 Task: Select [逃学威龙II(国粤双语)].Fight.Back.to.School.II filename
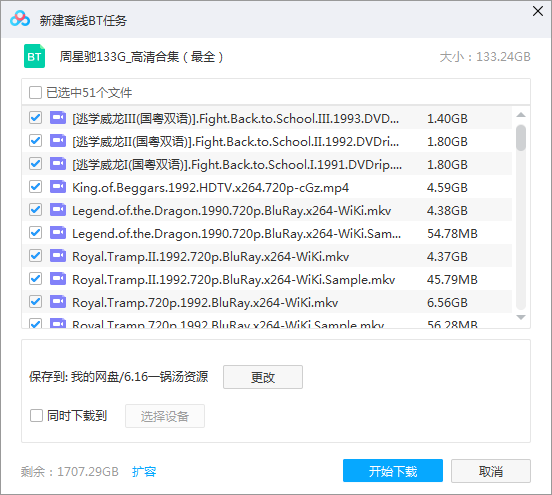click(235, 142)
